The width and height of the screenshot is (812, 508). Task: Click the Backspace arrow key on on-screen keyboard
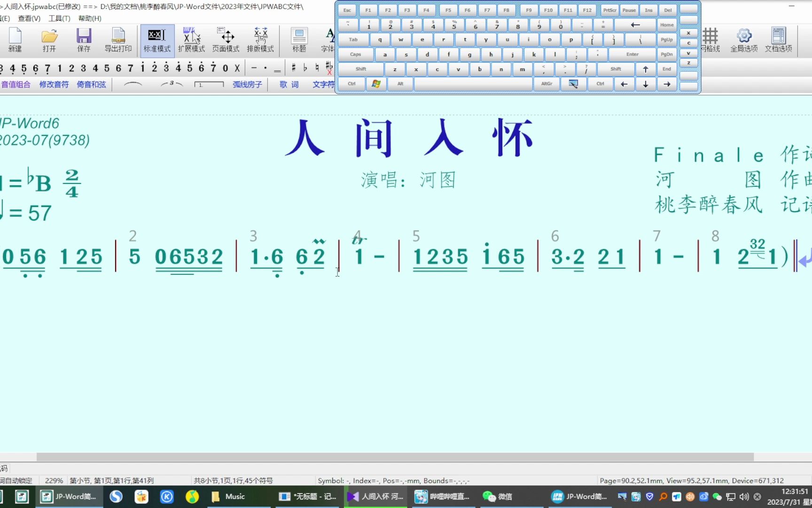pos(635,25)
